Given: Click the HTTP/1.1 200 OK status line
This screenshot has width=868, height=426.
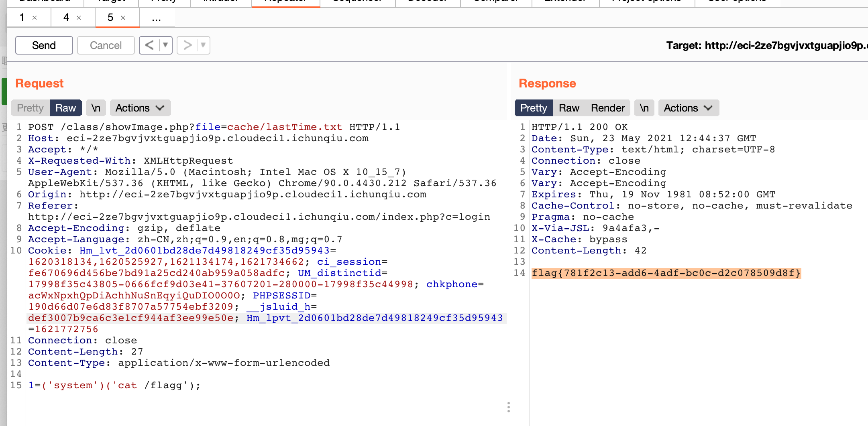Looking at the screenshot, I should [579, 127].
